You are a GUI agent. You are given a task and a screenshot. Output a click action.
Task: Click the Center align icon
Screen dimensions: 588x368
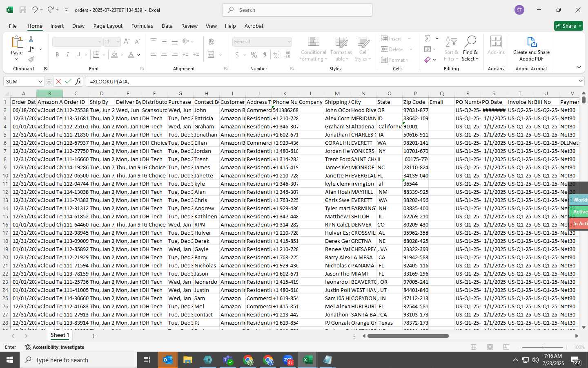coord(164,54)
